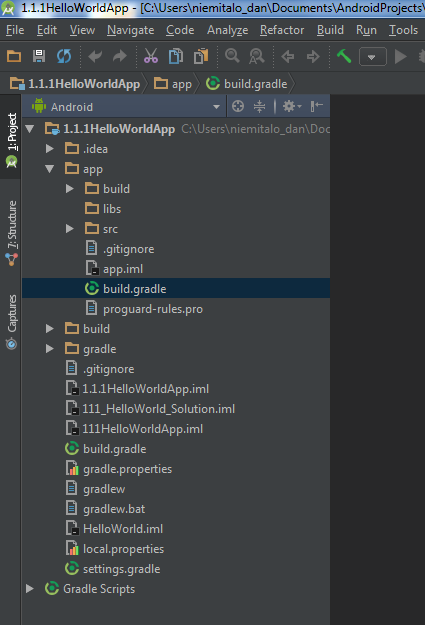Expand the Gradle Scripts node arrow
The width and height of the screenshot is (425, 625).
point(30,589)
